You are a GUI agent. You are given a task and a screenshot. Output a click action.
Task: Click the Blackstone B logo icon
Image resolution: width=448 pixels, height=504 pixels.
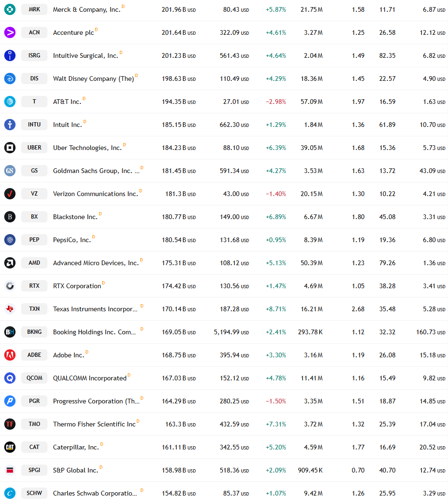(x=10, y=217)
